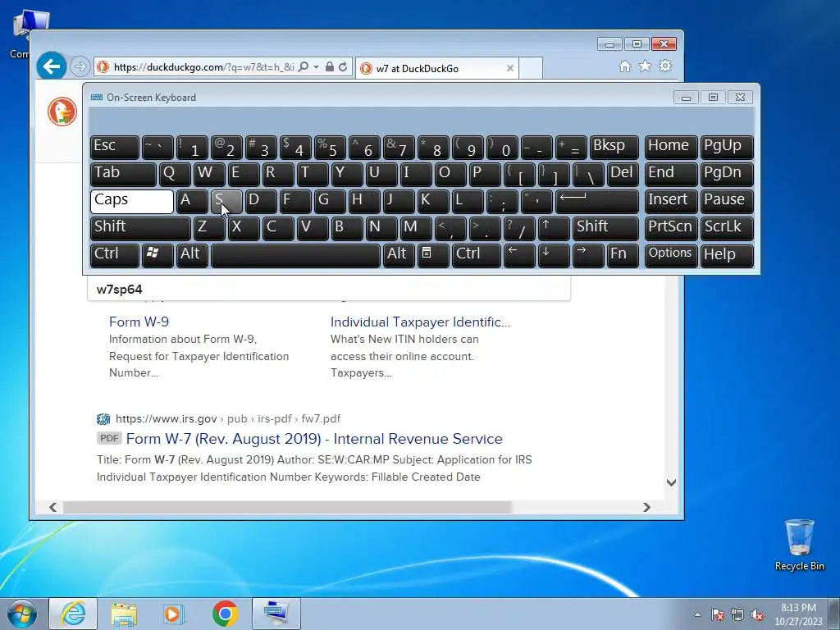Open the favorites star icon
Image resolution: width=840 pixels, height=630 pixels.
point(645,66)
